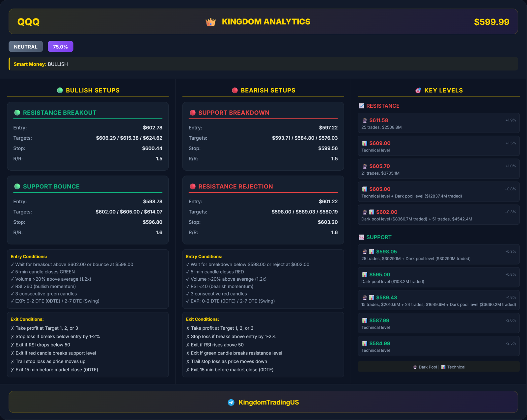Viewport: 527px width, 420px height.
Task: Click the Telegram icon in the footer
Action: [x=231, y=402]
